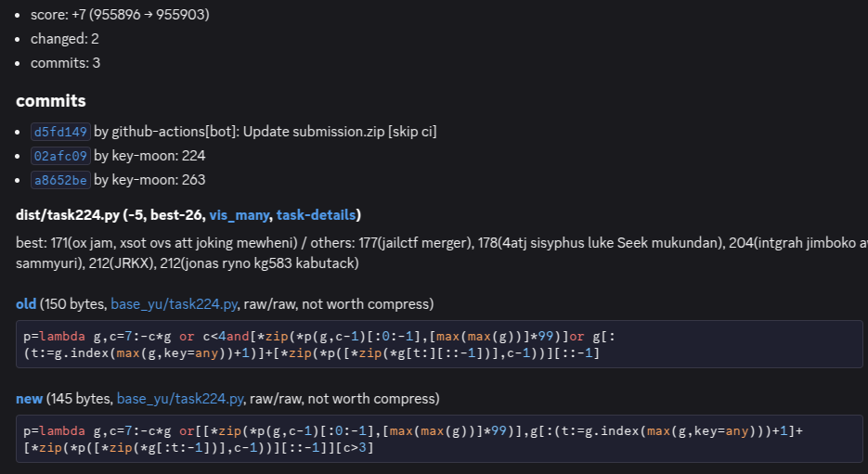Click the 'commits' section heading
868x474 pixels.
(x=51, y=101)
